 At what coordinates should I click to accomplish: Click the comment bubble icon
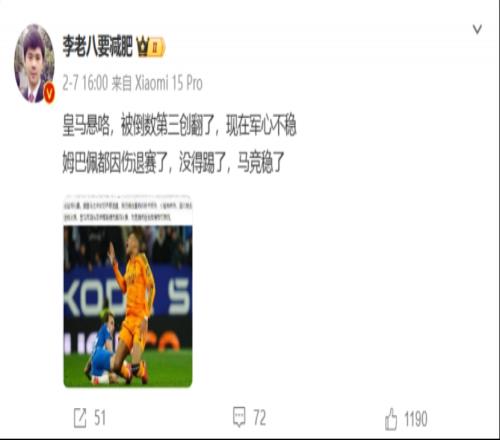coord(239,417)
